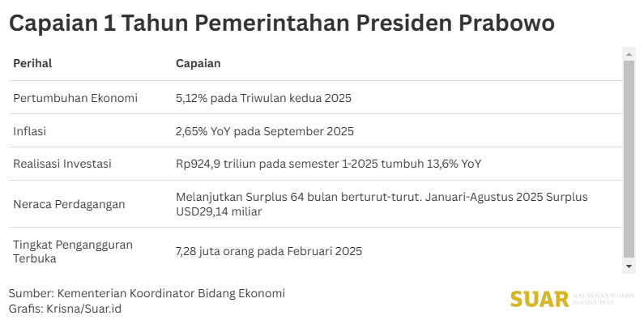Click the Grafis Krisna/Suar.id credit
The image size is (644, 324).
[x=66, y=309]
